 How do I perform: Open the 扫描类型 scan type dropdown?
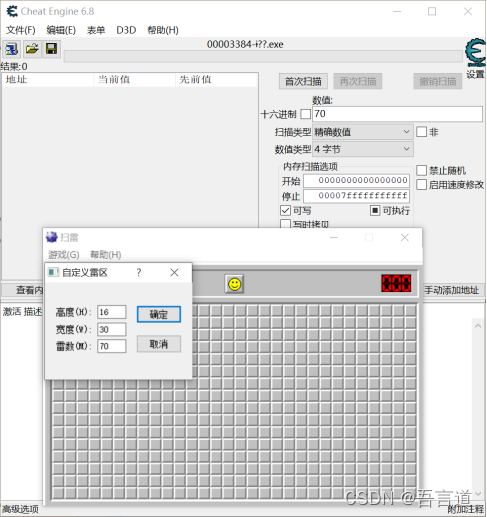pyautogui.click(x=363, y=132)
